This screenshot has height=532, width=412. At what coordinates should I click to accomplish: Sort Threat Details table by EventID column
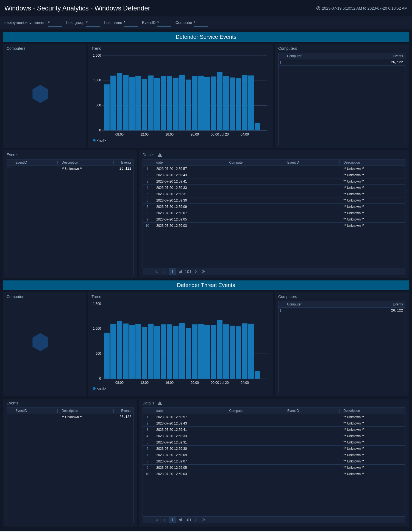click(293, 411)
